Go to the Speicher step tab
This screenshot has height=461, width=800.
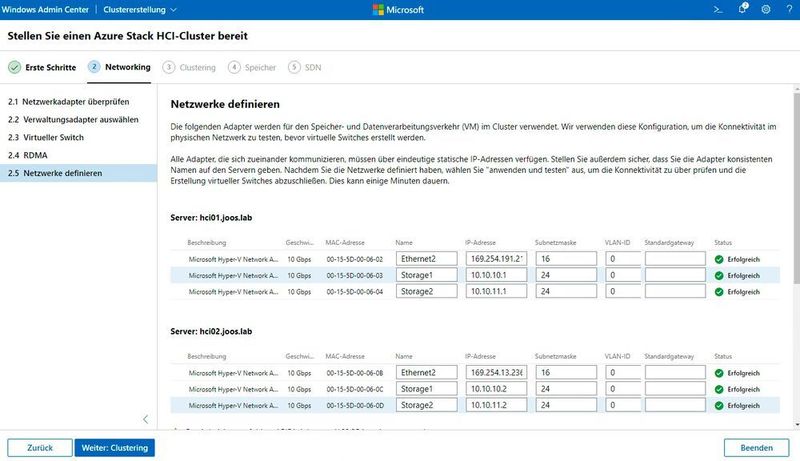(x=252, y=67)
